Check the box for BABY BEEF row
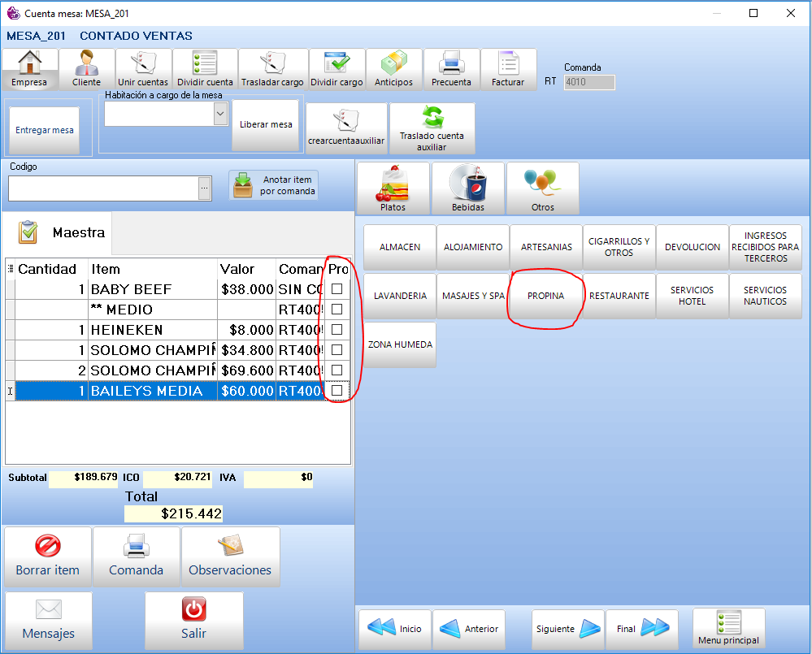 (337, 289)
